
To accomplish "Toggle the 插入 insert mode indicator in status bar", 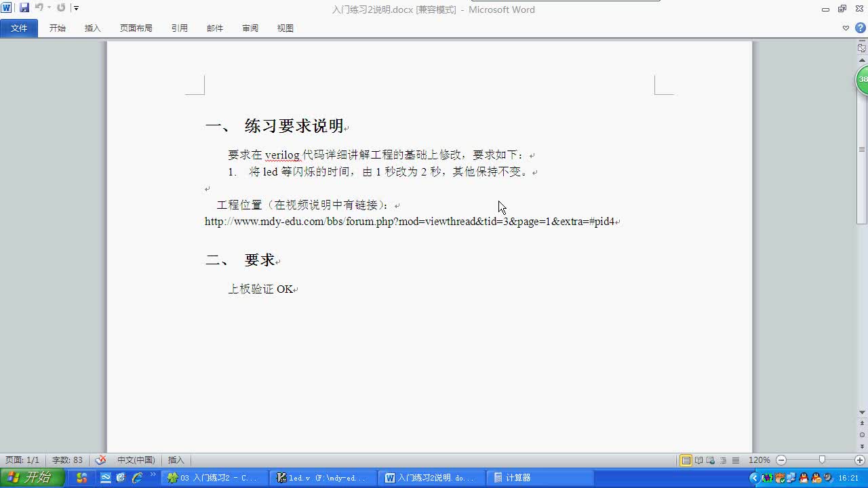I will tap(176, 460).
